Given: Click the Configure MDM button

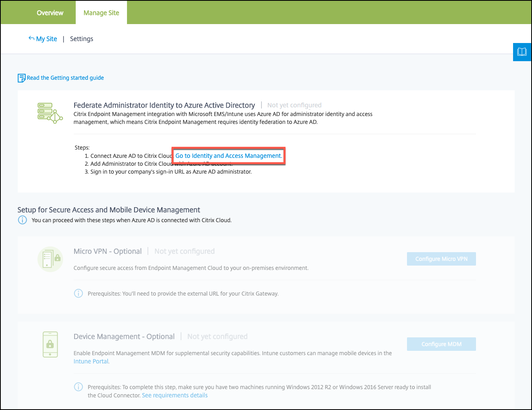Looking at the screenshot, I should pos(441,344).
